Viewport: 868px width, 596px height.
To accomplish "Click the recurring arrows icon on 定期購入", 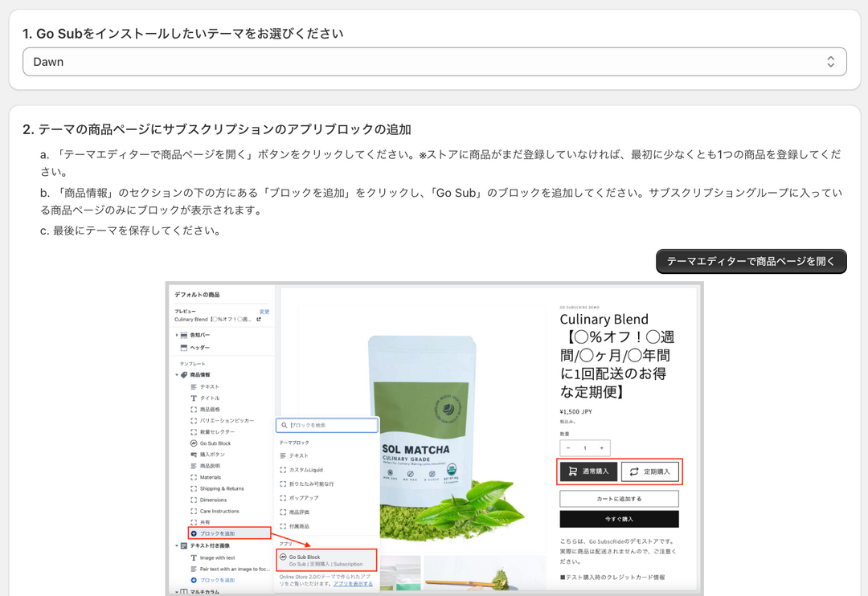I will click(x=634, y=471).
